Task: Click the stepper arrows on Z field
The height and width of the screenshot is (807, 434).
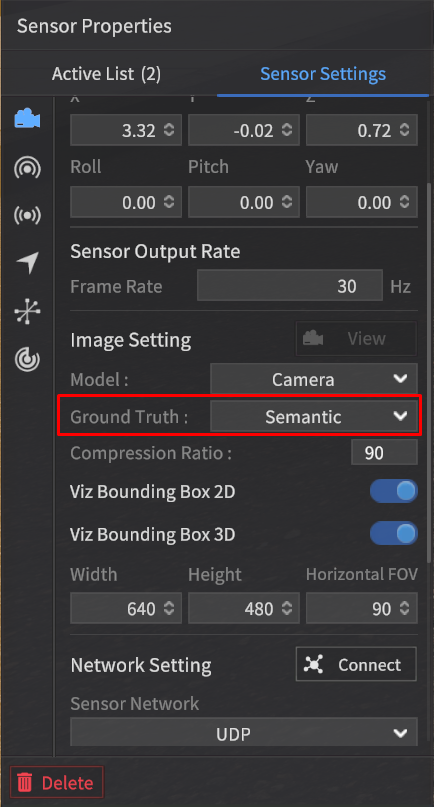Action: 405,130
